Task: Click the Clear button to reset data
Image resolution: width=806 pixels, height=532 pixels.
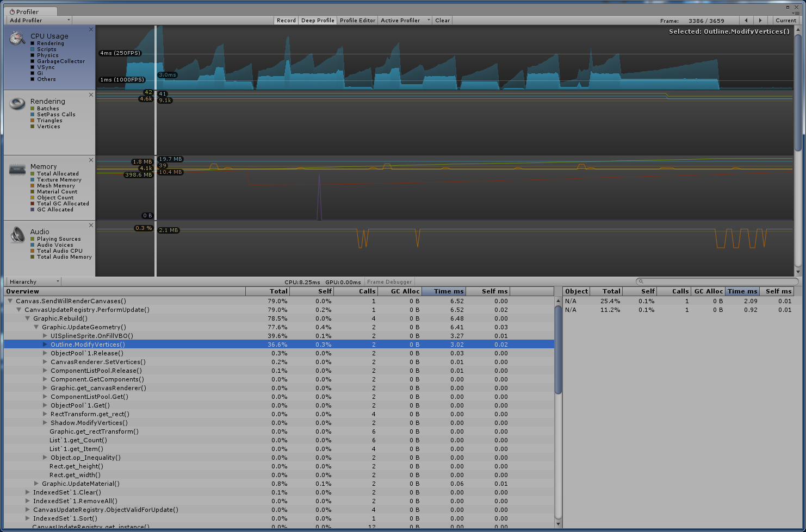Action: [x=442, y=20]
